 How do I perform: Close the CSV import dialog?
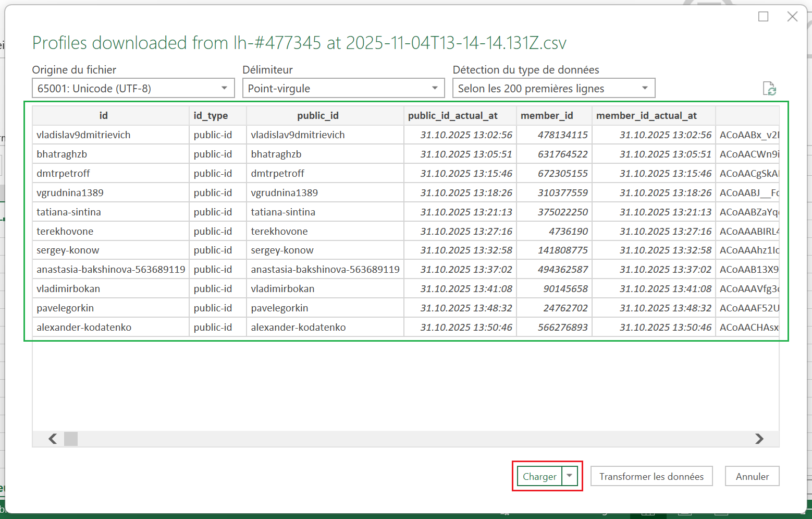tap(792, 17)
